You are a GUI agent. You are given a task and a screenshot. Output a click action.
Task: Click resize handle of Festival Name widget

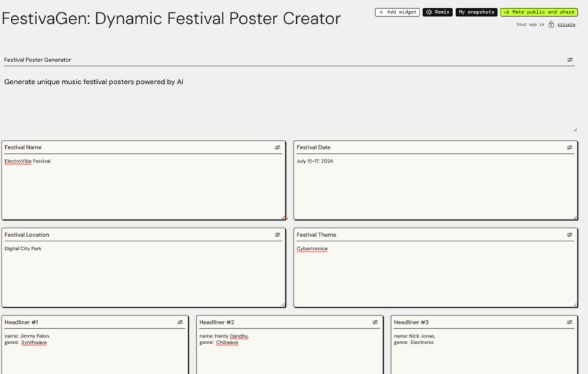(283, 217)
